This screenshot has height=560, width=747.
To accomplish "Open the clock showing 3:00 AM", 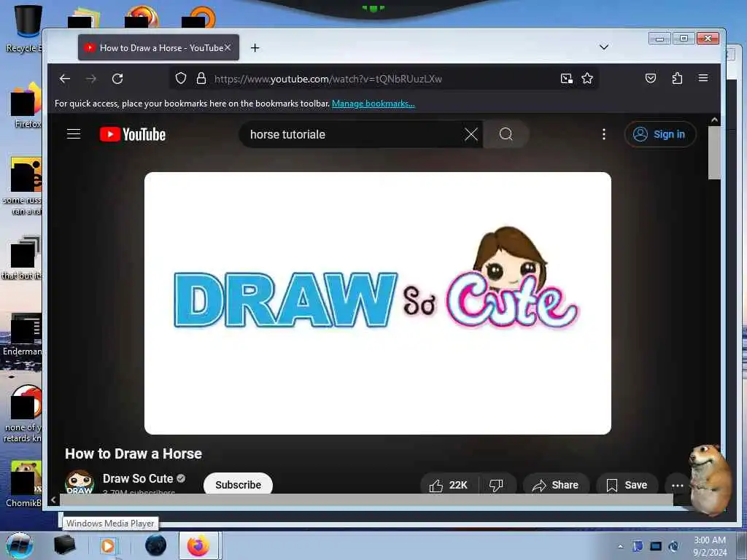I will (710, 546).
